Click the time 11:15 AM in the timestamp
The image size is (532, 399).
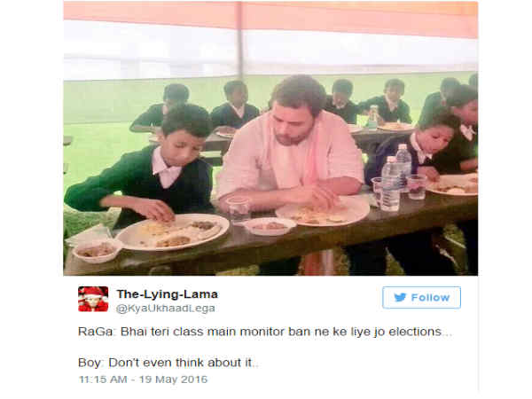[103, 379]
